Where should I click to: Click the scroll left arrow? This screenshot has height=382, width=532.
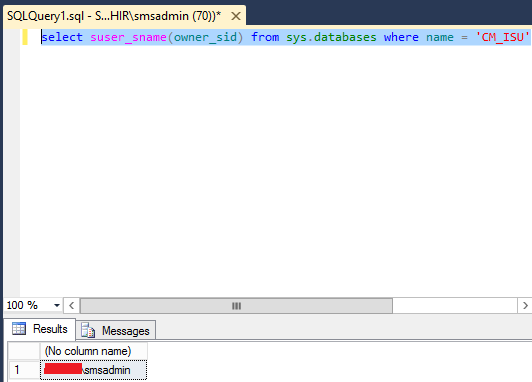[x=72, y=306]
